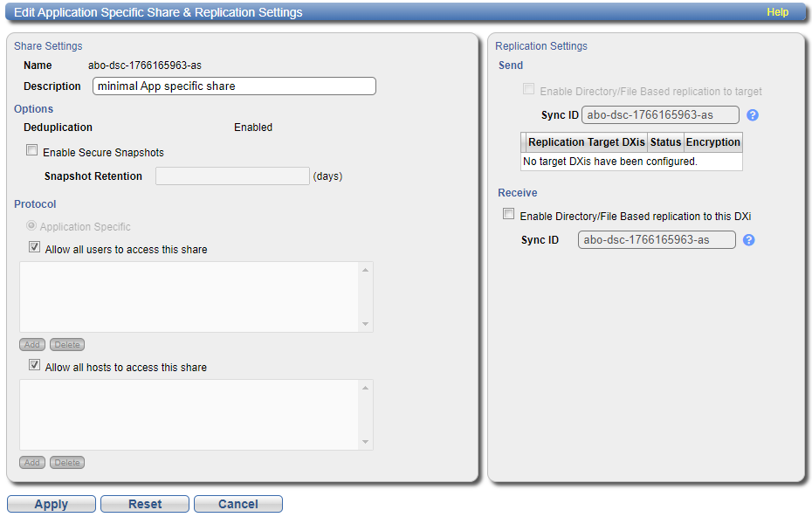Open the Help link in title bar
Screen dimensions: 812x517
(777, 12)
